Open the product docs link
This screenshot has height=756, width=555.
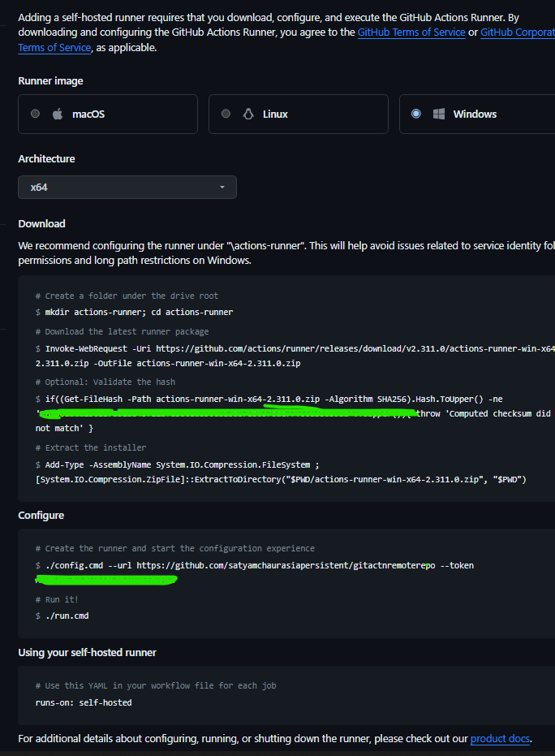coord(500,739)
